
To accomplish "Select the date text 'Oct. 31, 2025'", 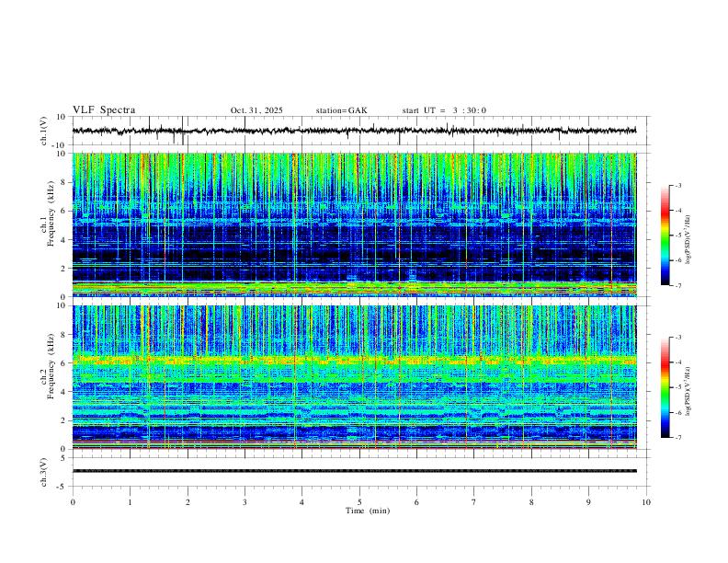I will click(x=256, y=110).
